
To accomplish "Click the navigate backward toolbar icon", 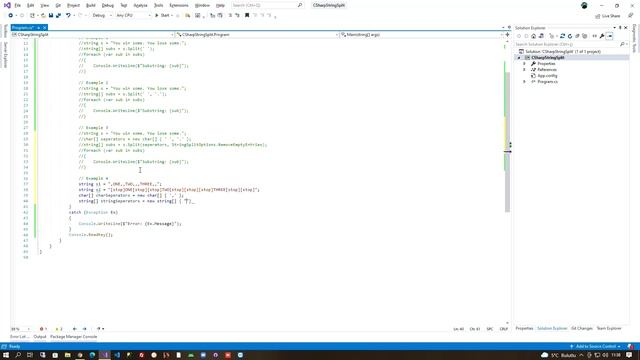I will (11, 16).
